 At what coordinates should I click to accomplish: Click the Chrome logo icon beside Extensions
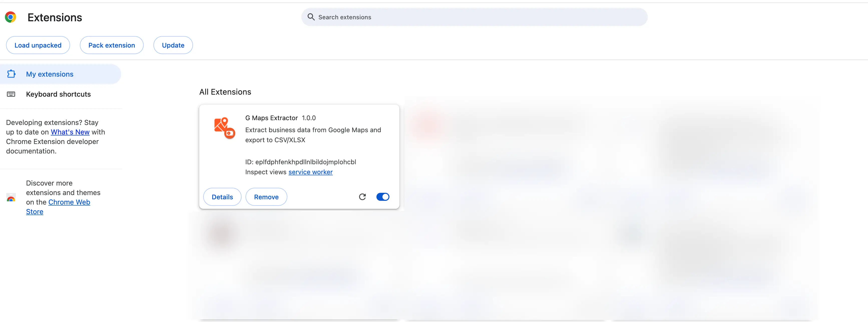coord(11,17)
